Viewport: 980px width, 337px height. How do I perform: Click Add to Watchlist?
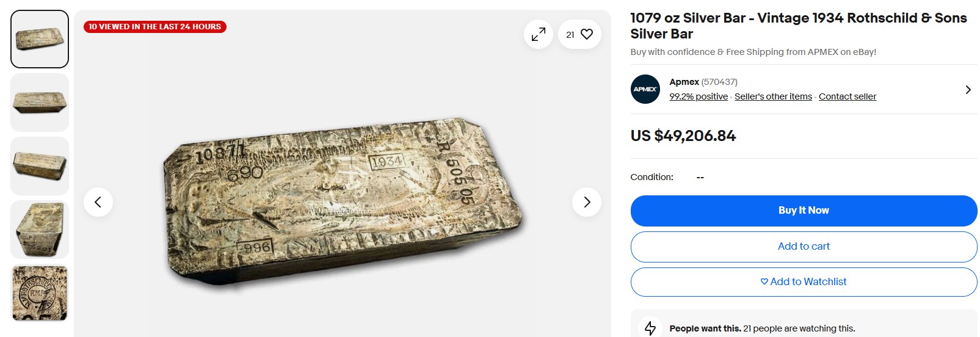[804, 282]
